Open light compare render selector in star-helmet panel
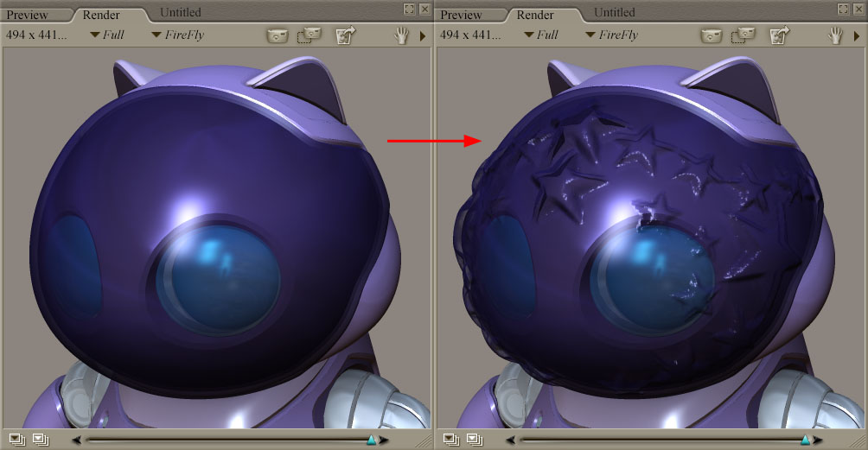868x450 pixels. pyautogui.click(x=475, y=440)
